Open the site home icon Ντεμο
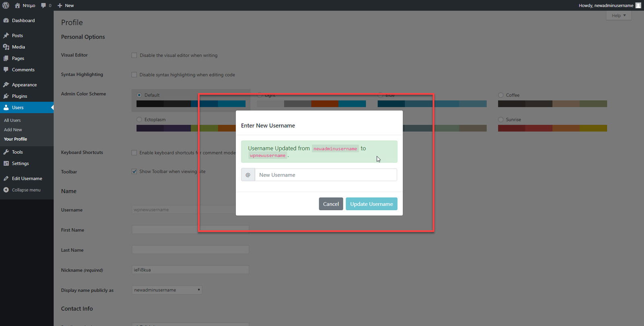This screenshot has width=644, height=326. click(17, 5)
